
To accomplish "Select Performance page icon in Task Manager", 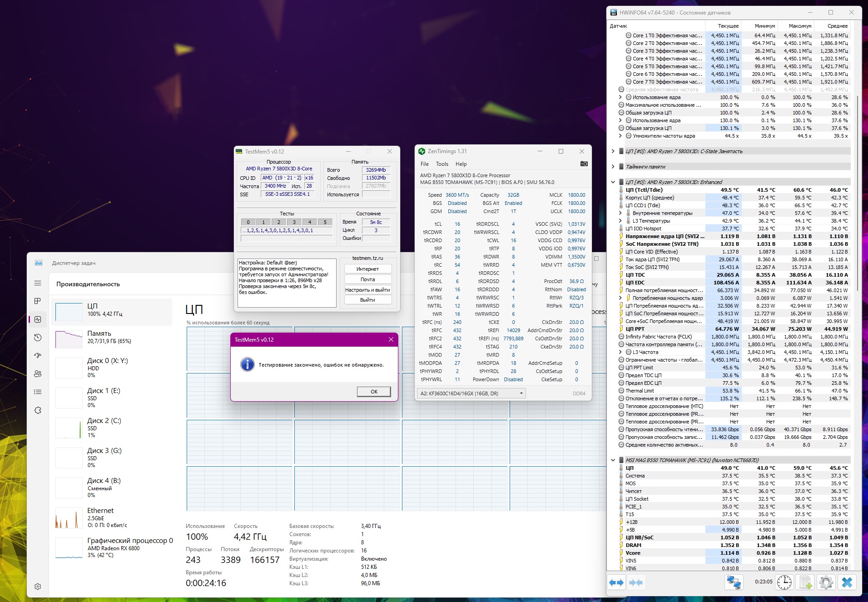I will point(38,319).
